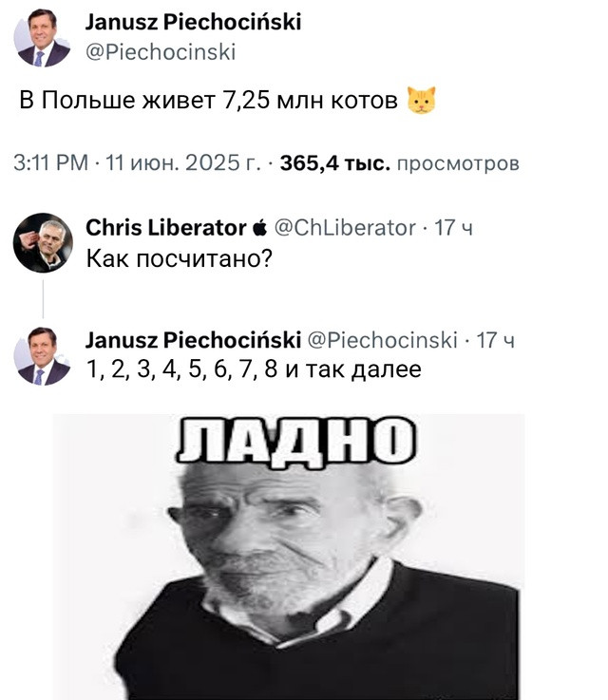Image resolution: width=608 pixels, height=700 pixels.
Task: Select the reply 1, 2, 3, 4, 5, 6, 7, 8 и так далее
Action: point(254,369)
